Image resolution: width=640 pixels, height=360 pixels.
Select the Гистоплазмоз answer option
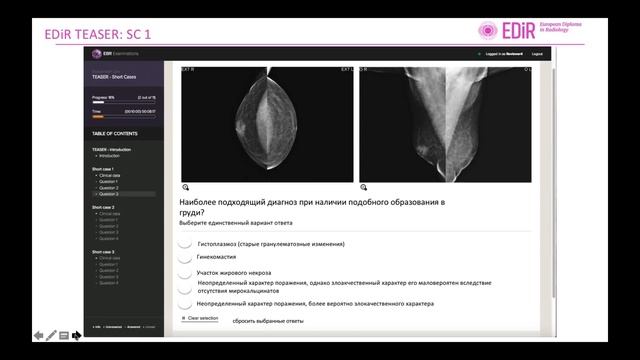[x=185, y=244]
